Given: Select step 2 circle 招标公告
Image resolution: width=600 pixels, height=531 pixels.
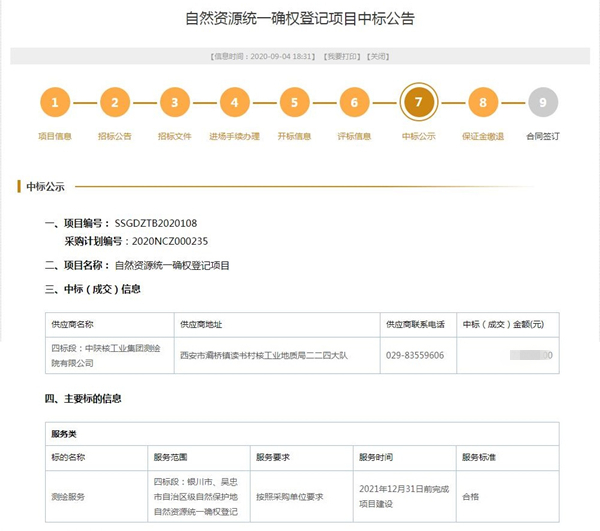Looking at the screenshot, I should click(x=115, y=102).
